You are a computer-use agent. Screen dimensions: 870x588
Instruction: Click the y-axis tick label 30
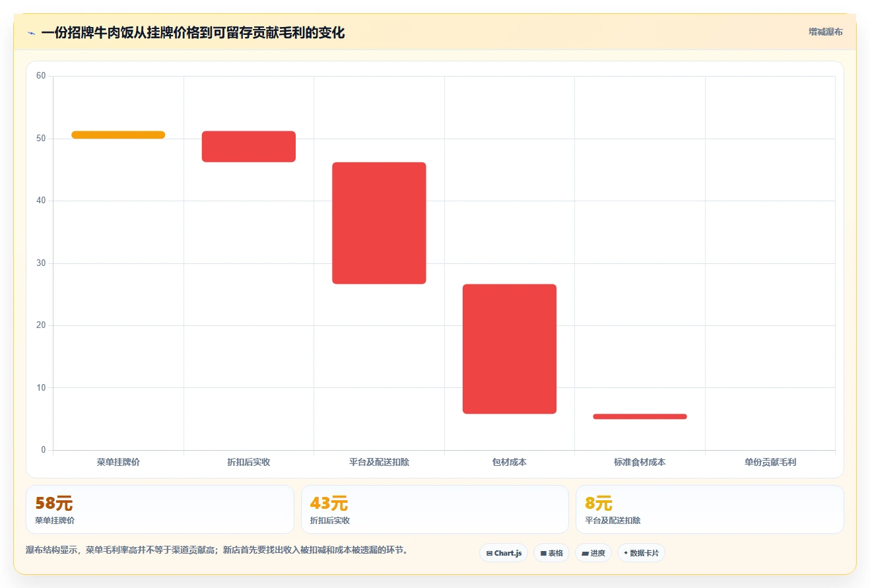41,263
